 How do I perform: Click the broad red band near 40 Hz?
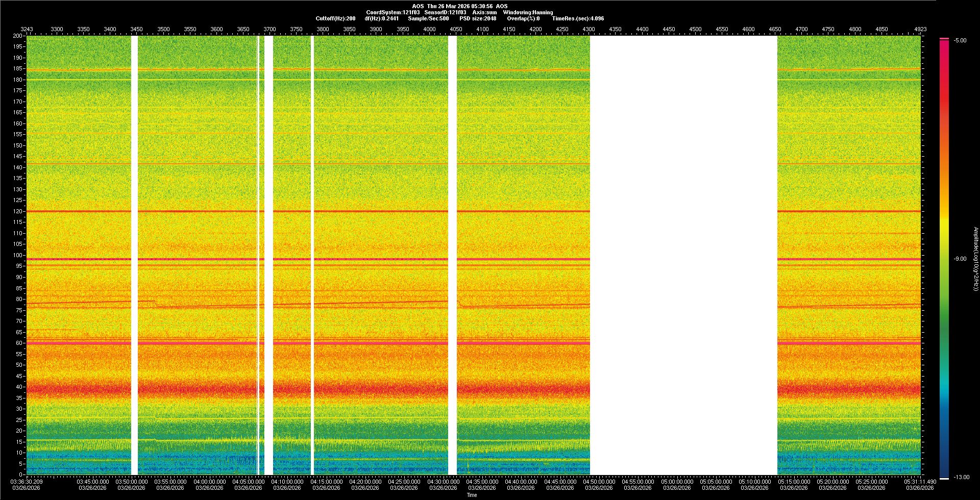click(306, 390)
